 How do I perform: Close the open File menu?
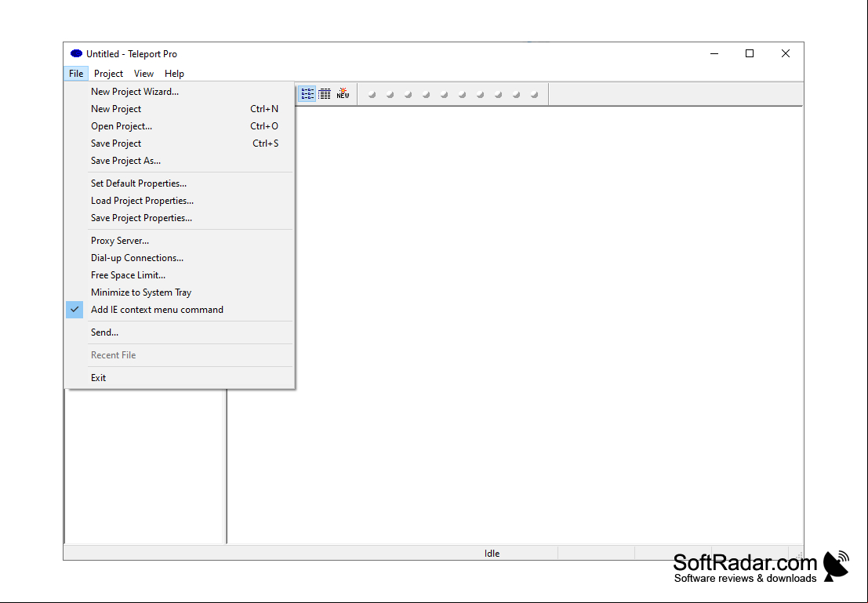(x=76, y=74)
